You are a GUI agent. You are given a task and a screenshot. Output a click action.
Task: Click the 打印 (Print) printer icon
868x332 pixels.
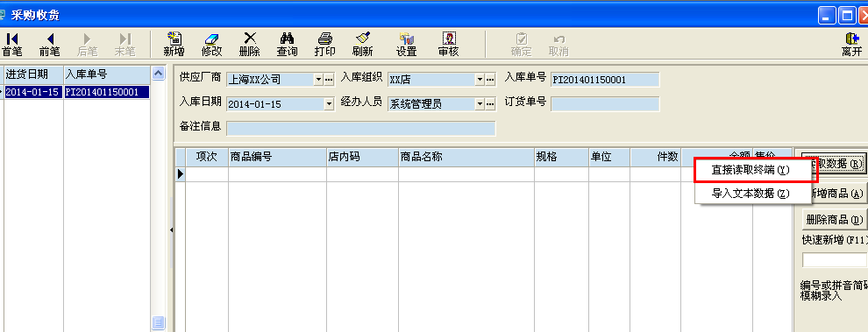[324, 45]
